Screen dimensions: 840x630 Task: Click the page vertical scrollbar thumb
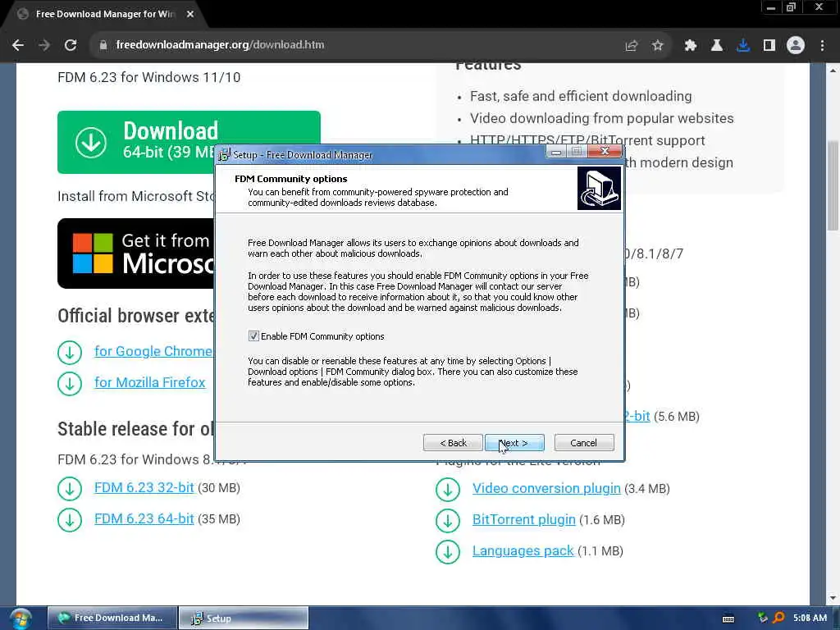833,185
